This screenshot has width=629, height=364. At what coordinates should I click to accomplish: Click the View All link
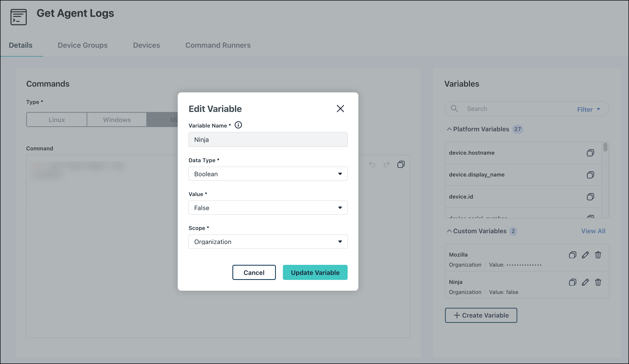pyautogui.click(x=593, y=231)
